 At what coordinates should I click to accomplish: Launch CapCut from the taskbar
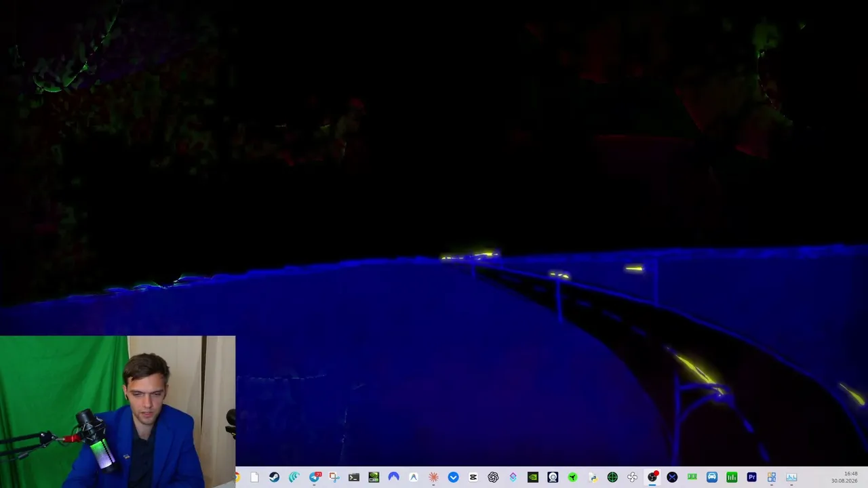(x=473, y=477)
